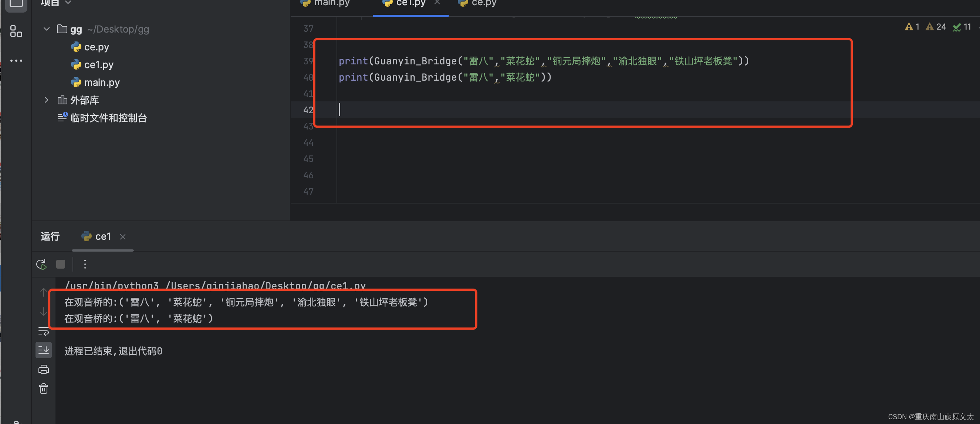Click the rerun ce1 icon
980x424 pixels.
tap(41, 264)
